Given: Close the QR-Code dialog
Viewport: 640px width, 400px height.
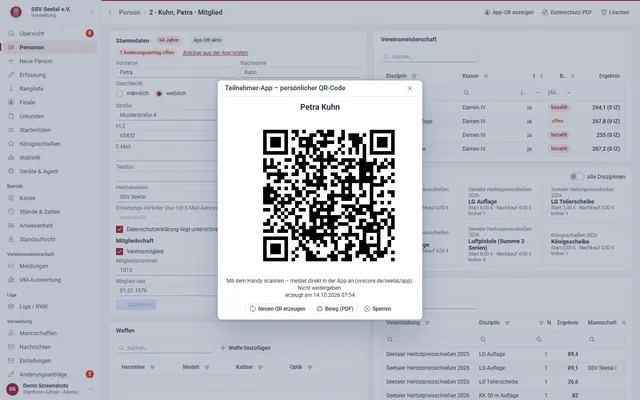Looking at the screenshot, I should 409,88.
